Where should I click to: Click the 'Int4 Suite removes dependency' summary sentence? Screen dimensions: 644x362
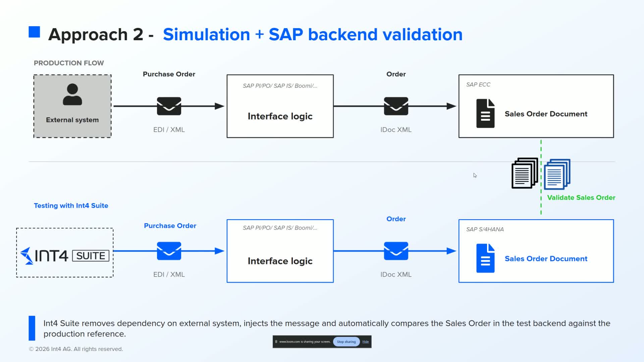[x=327, y=328]
